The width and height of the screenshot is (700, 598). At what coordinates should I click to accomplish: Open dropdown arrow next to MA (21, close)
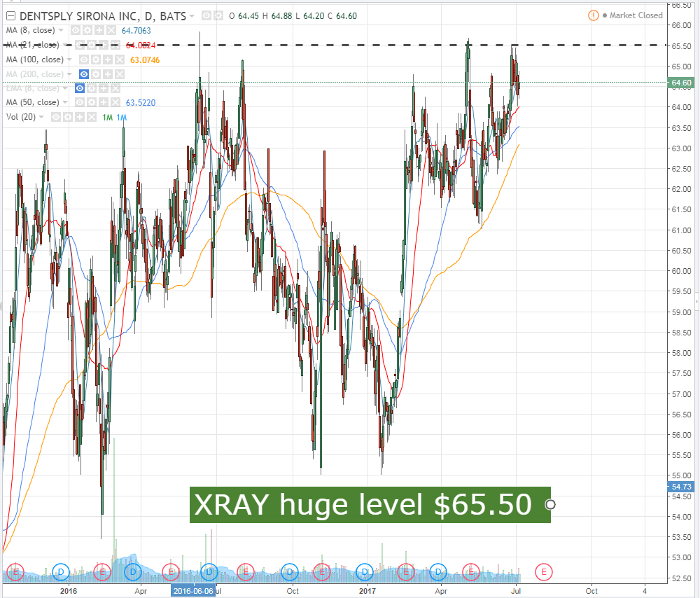[65, 45]
